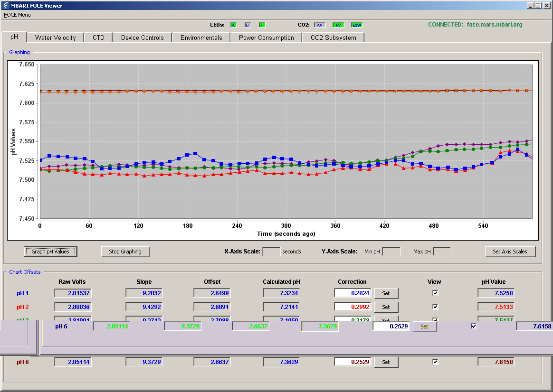
Task: Click the LED C indicator
Action: [x=248, y=25]
